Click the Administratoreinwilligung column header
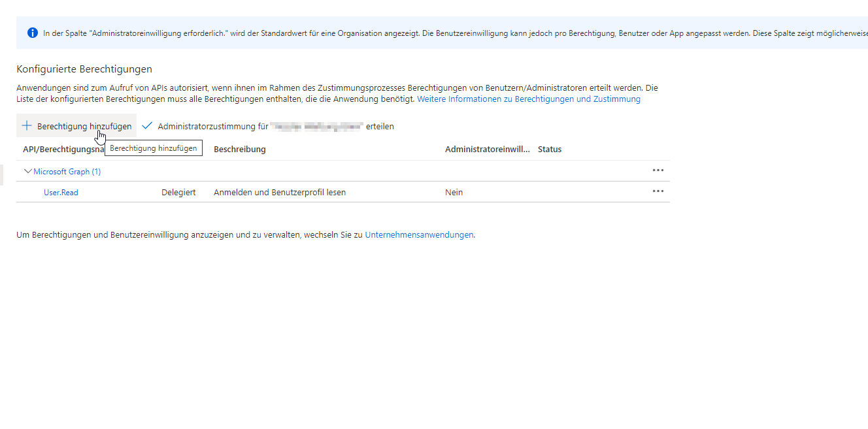Viewport: 868px width, 429px height. click(x=487, y=150)
